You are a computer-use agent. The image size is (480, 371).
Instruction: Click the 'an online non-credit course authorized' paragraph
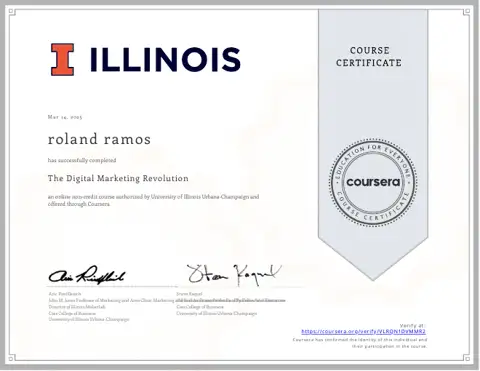153,200
